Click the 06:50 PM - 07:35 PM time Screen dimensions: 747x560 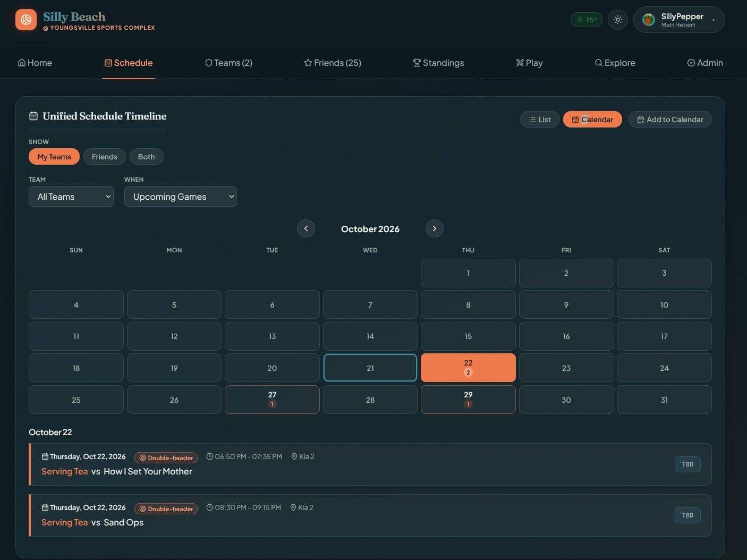click(244, 456)
